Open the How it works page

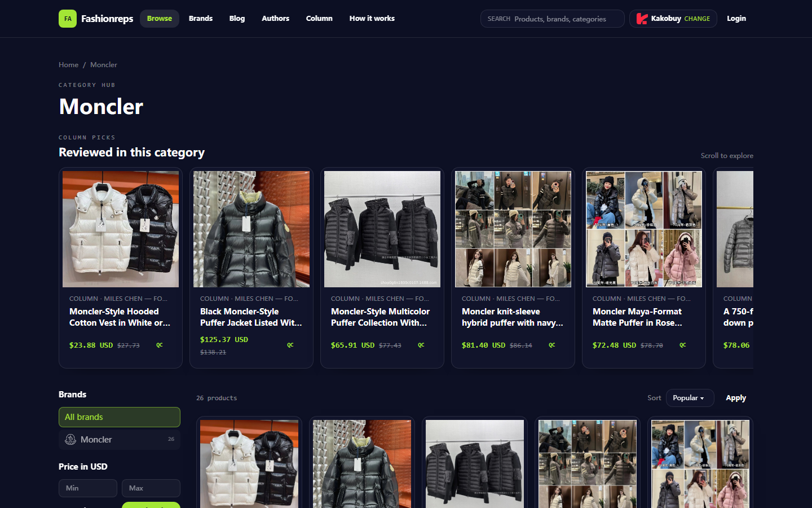coord(372,19)
